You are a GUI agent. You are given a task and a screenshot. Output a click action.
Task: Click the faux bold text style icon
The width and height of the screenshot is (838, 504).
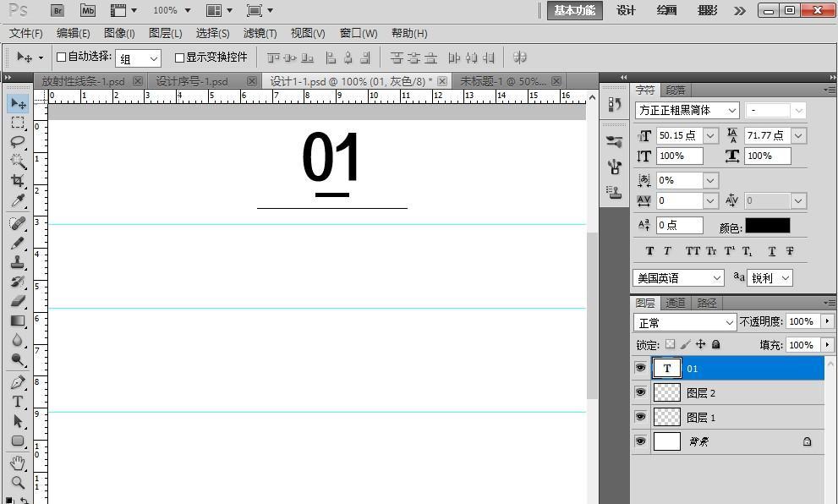[649, 251]
